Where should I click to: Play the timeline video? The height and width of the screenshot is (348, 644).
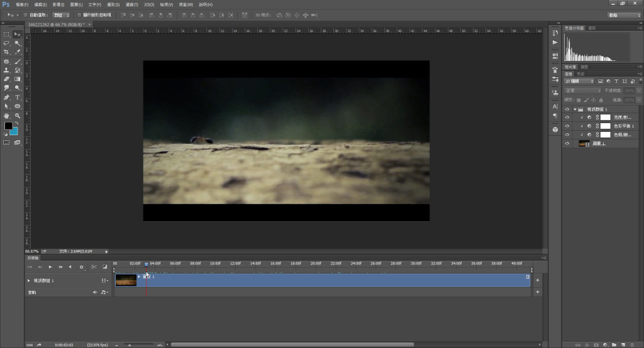coord(50,267)
